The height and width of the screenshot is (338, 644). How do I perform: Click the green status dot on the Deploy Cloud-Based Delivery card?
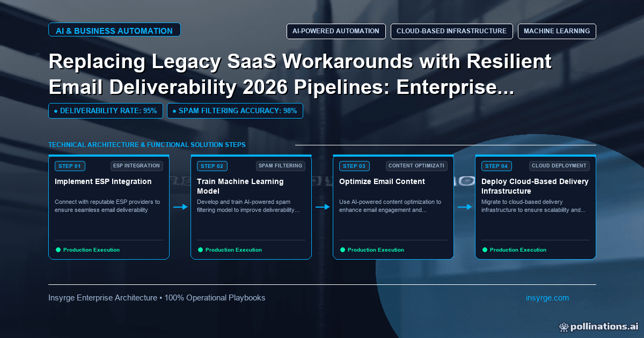(485, 250)
